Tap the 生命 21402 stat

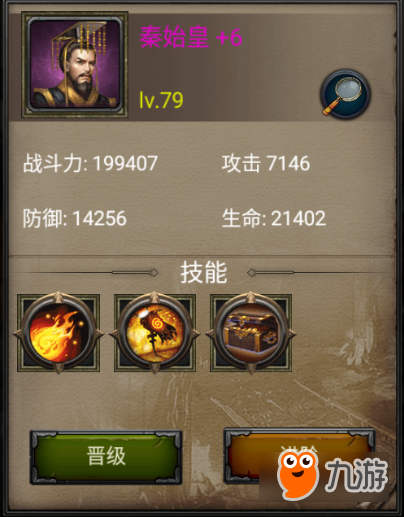(x=274, y=219)
